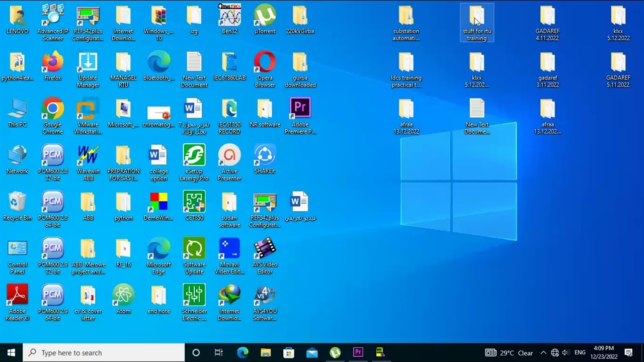Open the DemoWin desktop icon
This screenshot has width=644, height=362.
tap(158, 206)
